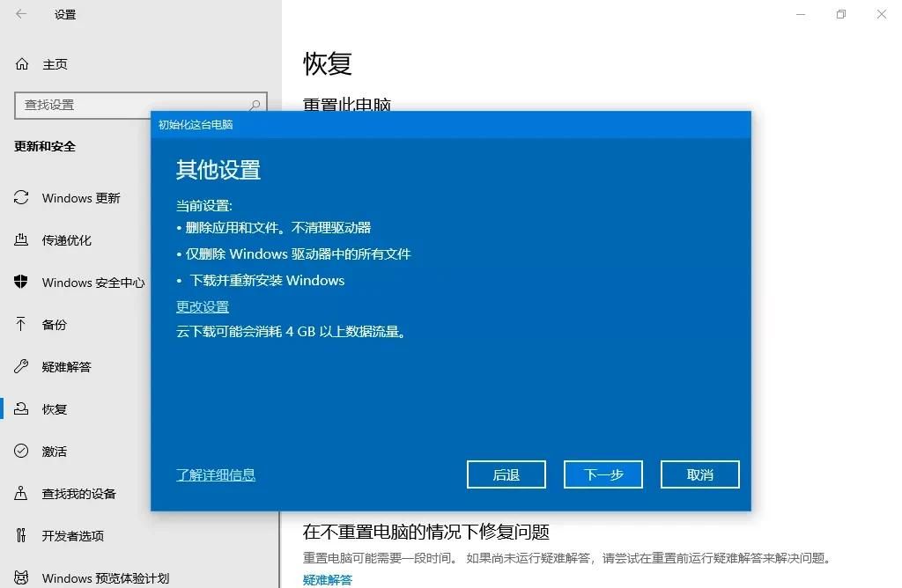The width and height of the screenshot is (902, 588).
Task: Click the 传递优化 icon in sidebar
Action: click(x=19, y=239)
